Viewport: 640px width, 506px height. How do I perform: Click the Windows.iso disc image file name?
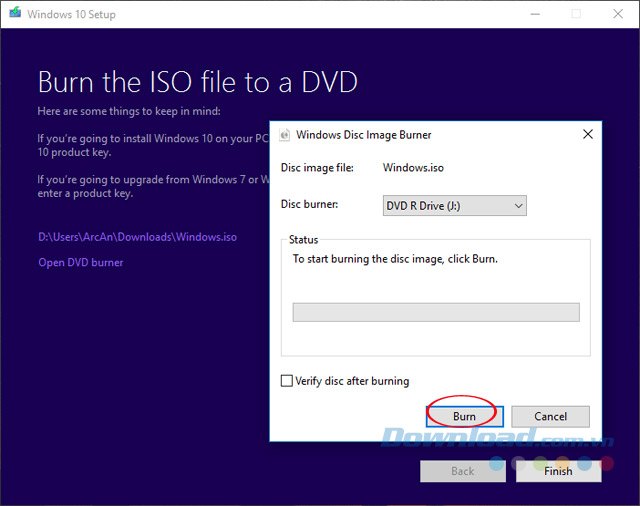point(413,168)
